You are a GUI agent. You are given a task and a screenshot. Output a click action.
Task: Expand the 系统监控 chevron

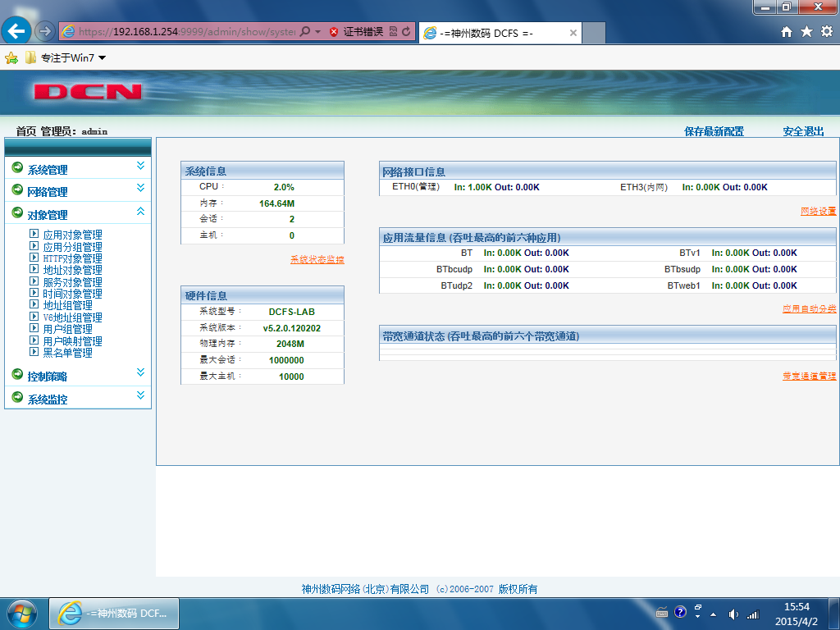tap(140, 395)
